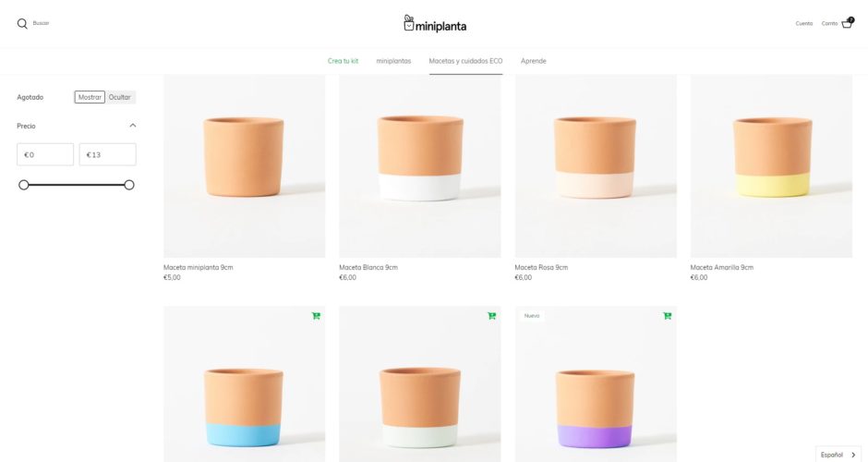
Task: Quick-add the blue pot via cart icon
Action: coord(316,316)
